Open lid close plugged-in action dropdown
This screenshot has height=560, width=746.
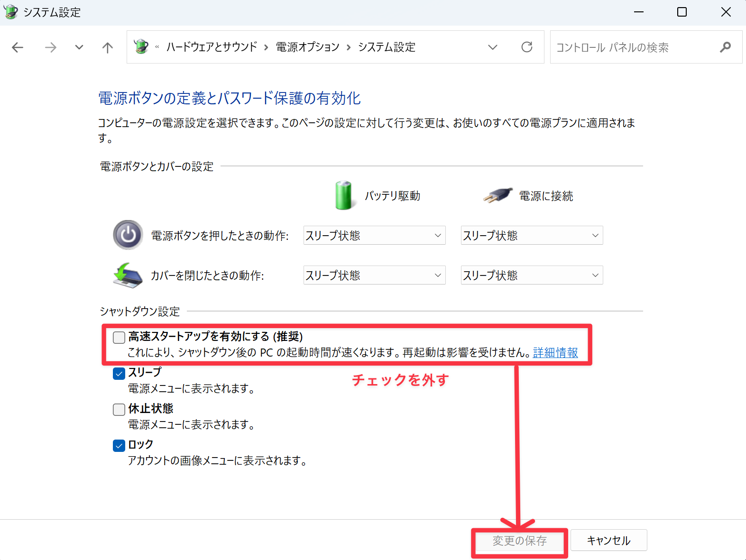pyautogui.click(x=532, y=275)
